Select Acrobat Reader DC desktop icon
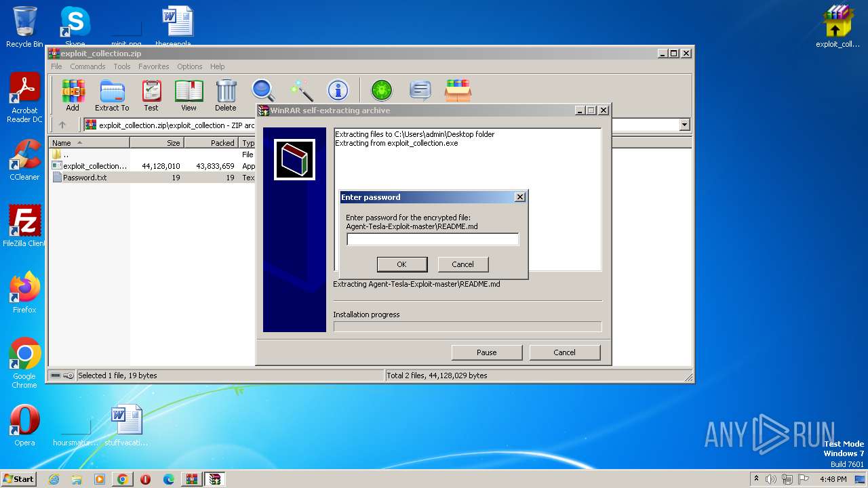 [24, 98]
